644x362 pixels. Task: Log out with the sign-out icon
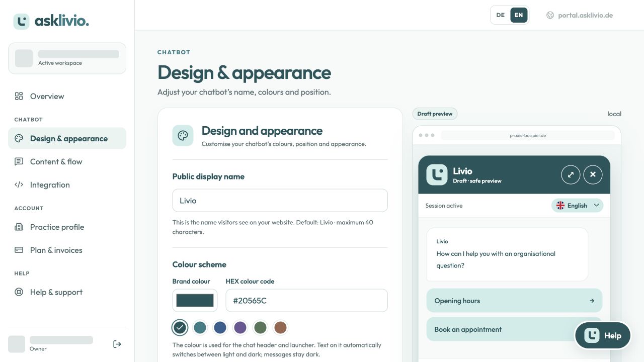pyautogui.click(x=117, y=344)
